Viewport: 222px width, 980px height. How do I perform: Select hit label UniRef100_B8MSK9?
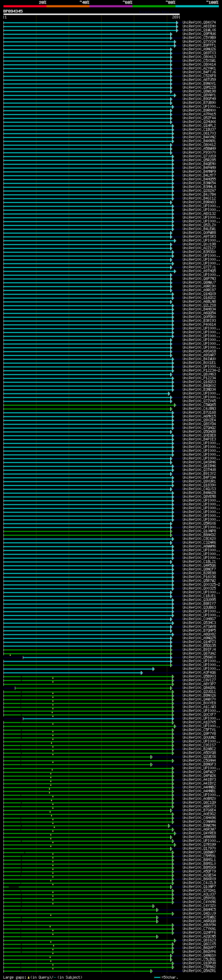point(199,867)
